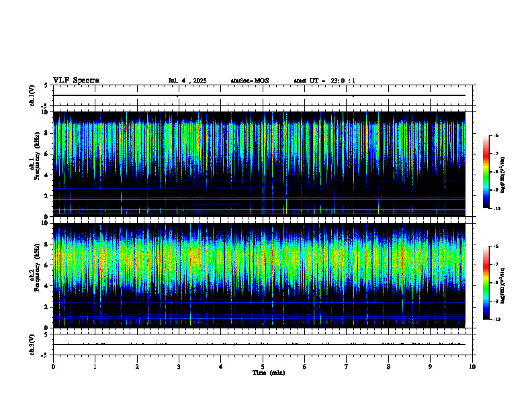Click the date "Jul 4, 2025" in header
The image size is (532, 411).
point(187,81)
